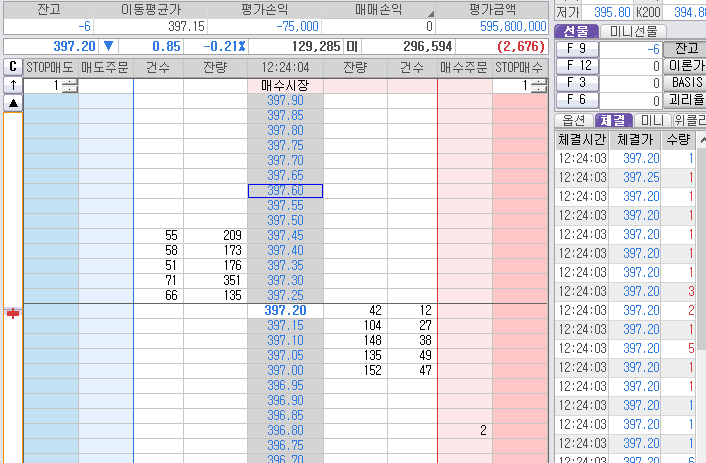Screen dimensions: 706x463
Task: Click the 매수시장 market buy cell
Action: [x=285, y=86]
